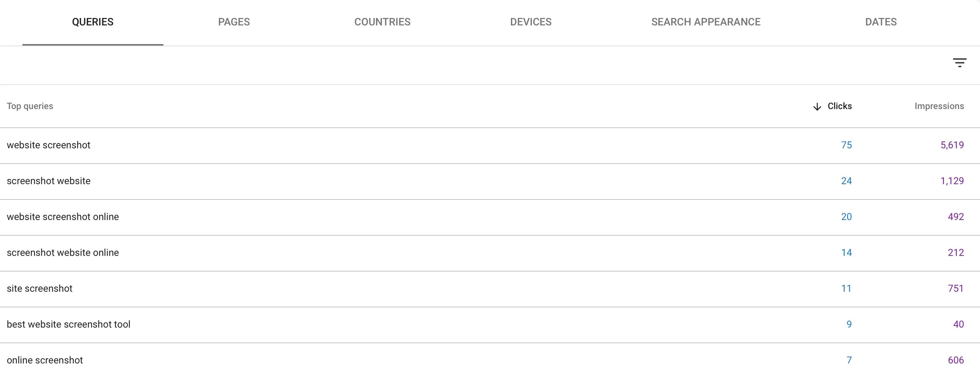980x378 pixels.
Task: Return to the QUERIES tab
Action: (93, 22)
